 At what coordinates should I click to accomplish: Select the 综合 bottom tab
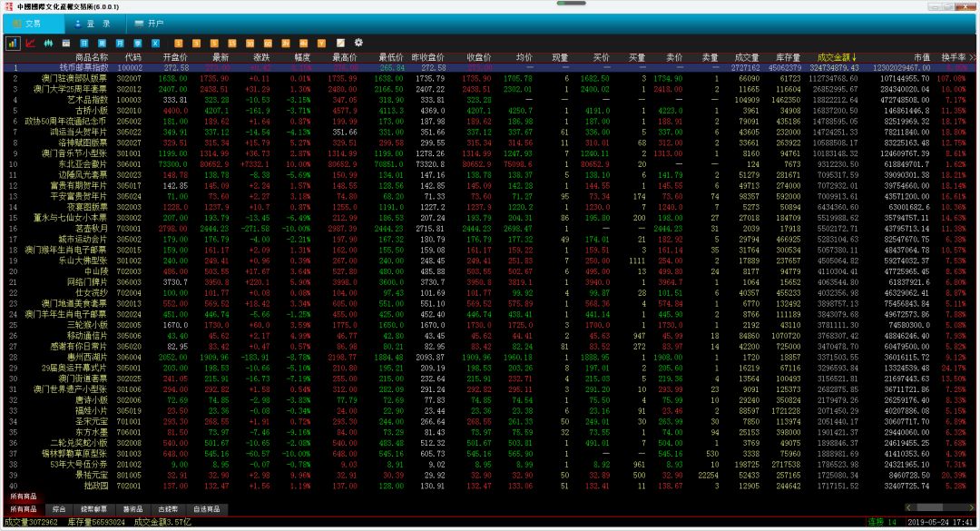(59, 509)
